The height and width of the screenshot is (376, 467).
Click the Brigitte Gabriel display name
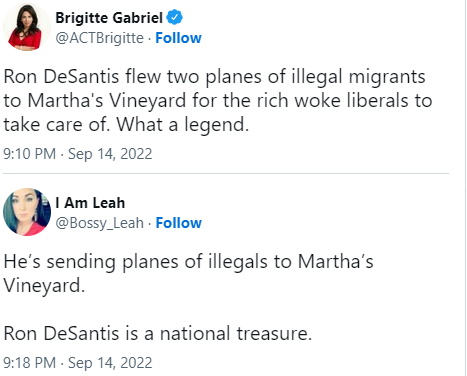[109, 18]
